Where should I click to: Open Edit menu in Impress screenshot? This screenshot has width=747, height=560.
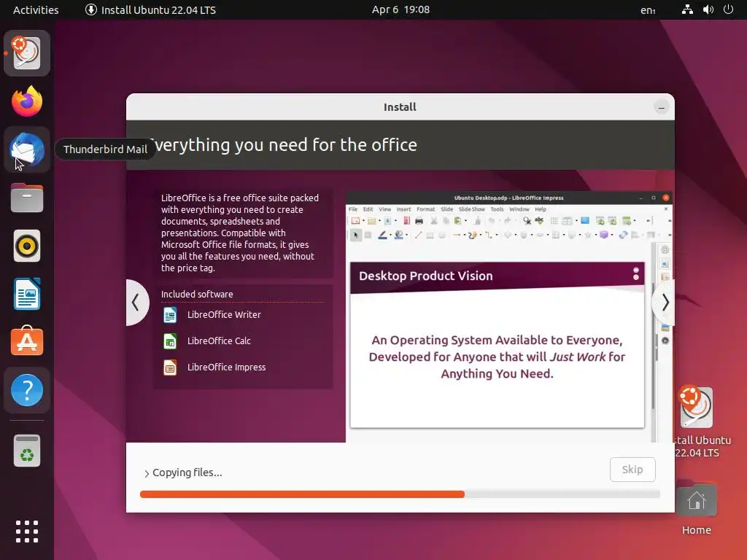click(x=368, y=209)
